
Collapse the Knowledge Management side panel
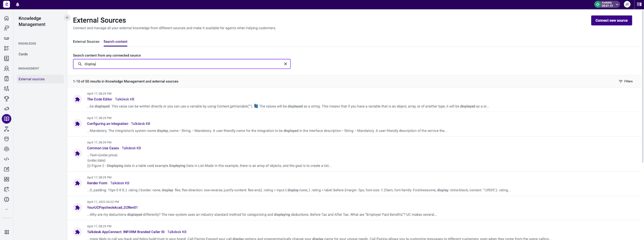(x=67, y=18)
